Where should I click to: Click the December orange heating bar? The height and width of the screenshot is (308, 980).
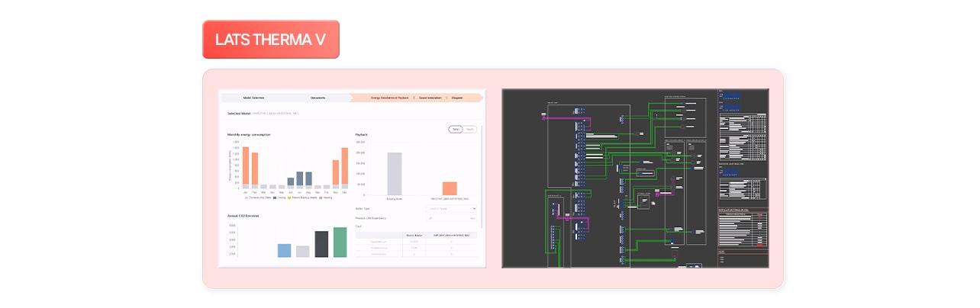pyautogui.click(x=344, y=166)
